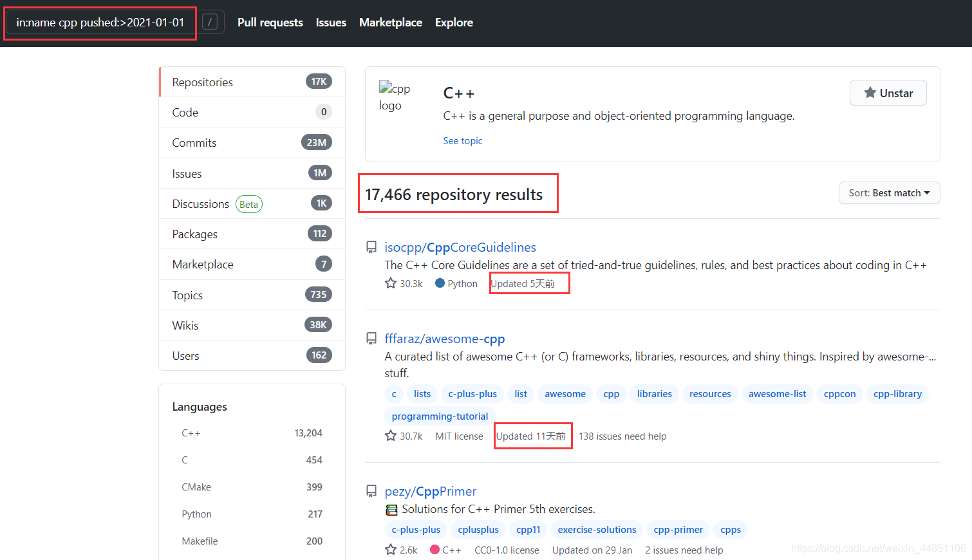Click the 'cpp-library' topic tag
The width and height of the screenshot is (972, 560).
pos(897,394)
